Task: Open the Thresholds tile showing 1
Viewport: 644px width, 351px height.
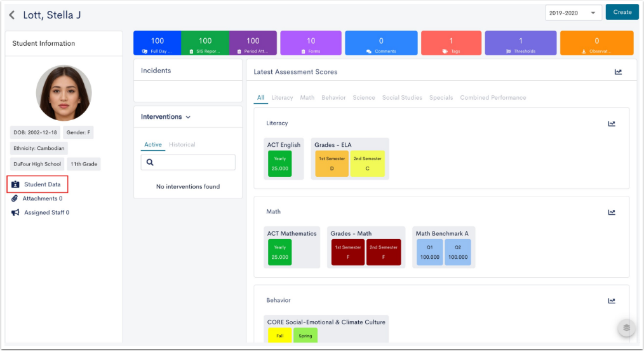Action: point(520,43)
